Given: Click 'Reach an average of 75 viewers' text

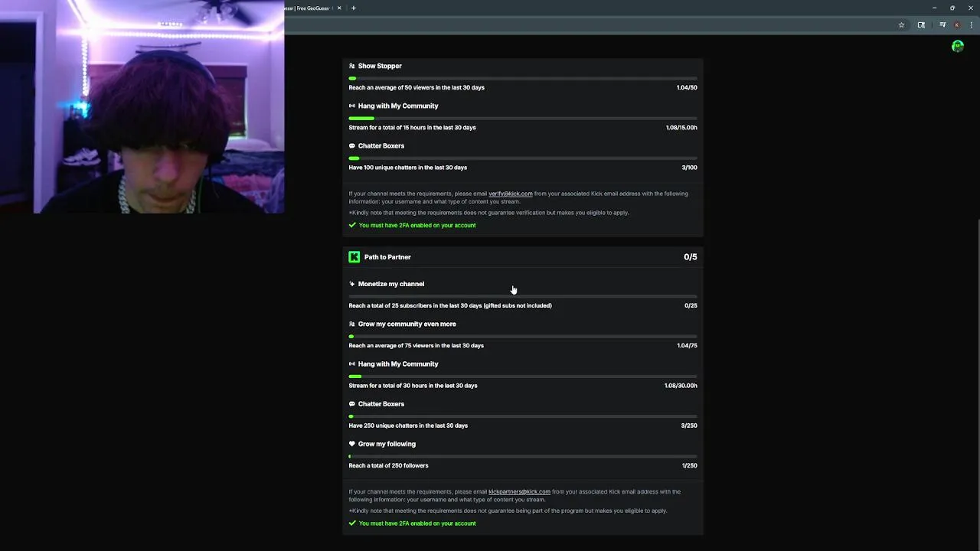Looking at the screenshot, I should [416, 345].
